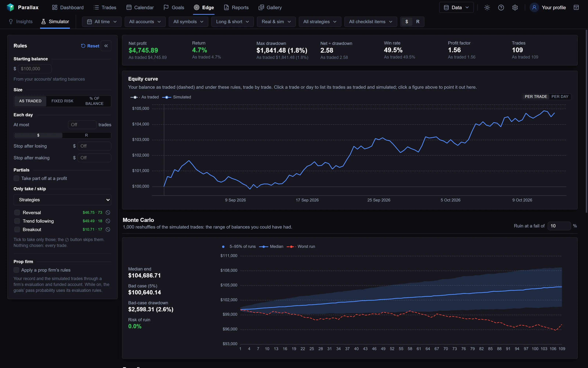Select AS TRADED sizing
588x368 pixels.
[30, 101]
